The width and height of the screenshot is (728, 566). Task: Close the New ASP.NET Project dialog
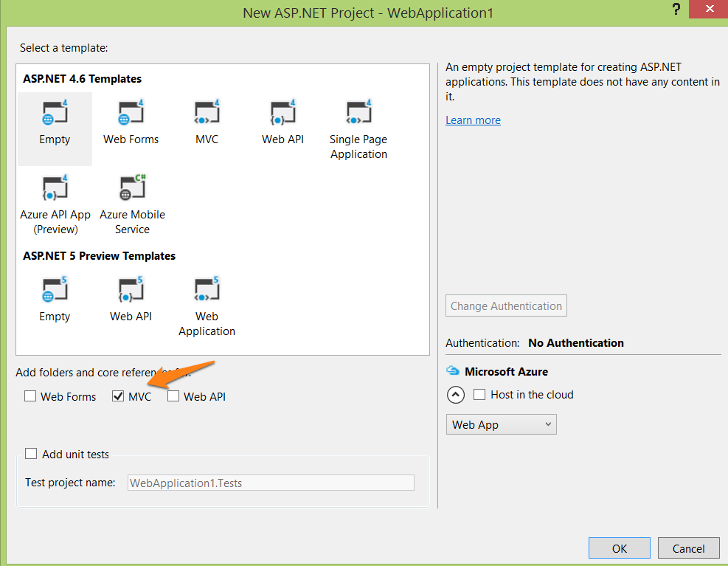[709, 9]
